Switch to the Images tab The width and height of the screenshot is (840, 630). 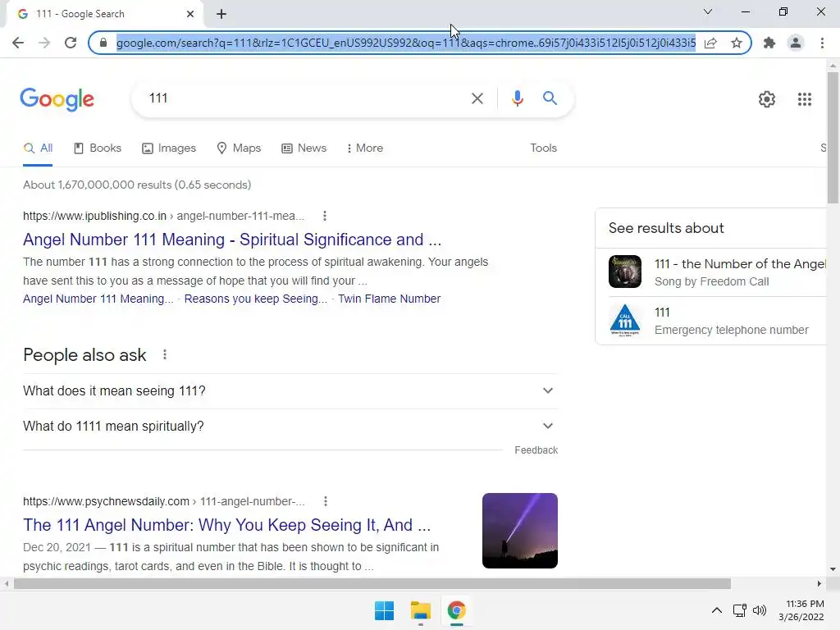point(169,148)
